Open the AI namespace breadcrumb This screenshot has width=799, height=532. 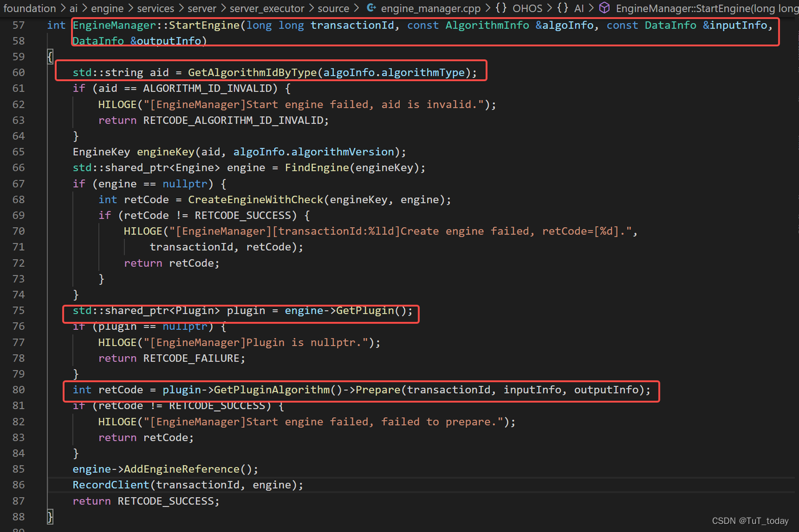click(x=578, y=8)
